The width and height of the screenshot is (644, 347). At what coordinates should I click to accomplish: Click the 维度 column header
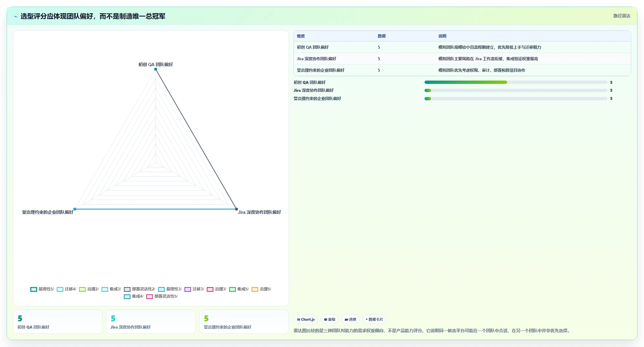click(301, 36)
